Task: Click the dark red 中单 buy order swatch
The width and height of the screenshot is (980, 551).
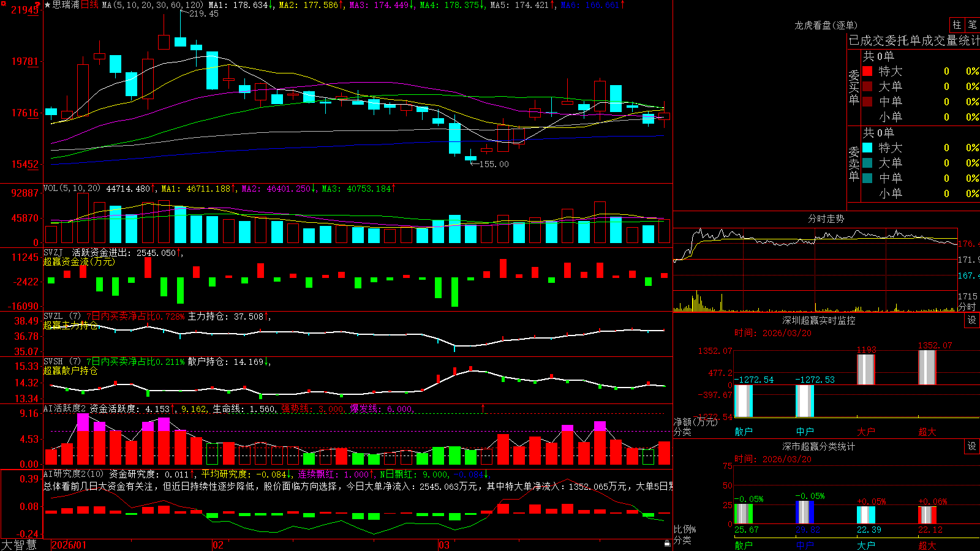Action: point(867,102)
